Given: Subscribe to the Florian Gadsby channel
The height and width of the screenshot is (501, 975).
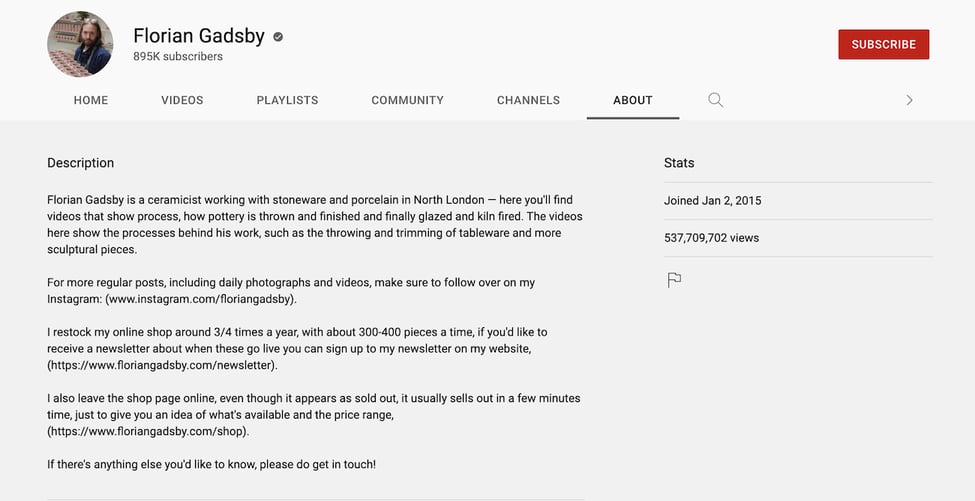Looking at the screenshot, I should (884, 44).
